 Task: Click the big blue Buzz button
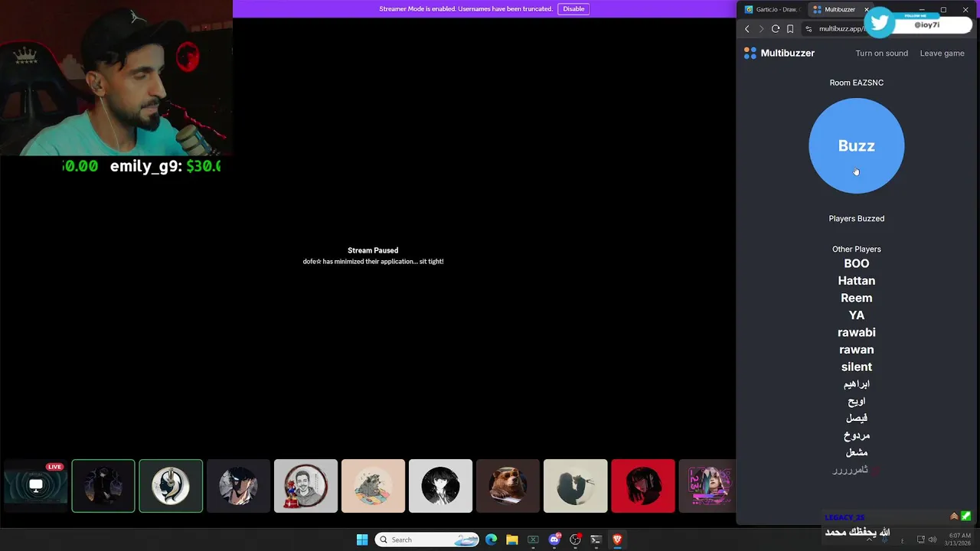[x=856, y=145]
